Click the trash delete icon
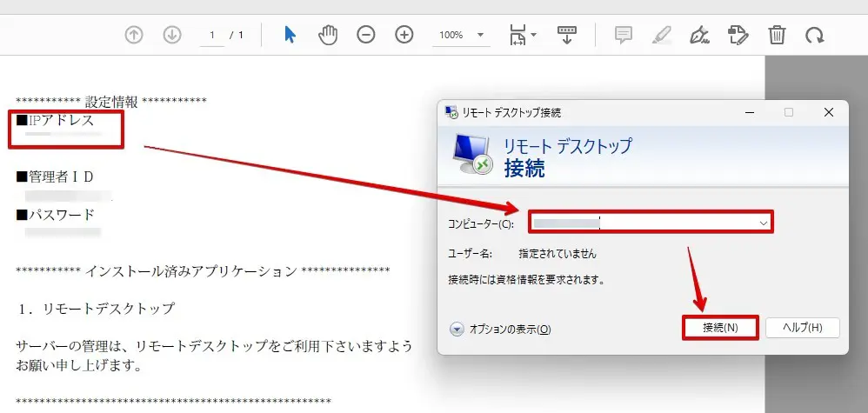This screenshot has height=413, width=868. tap(777, 35)
